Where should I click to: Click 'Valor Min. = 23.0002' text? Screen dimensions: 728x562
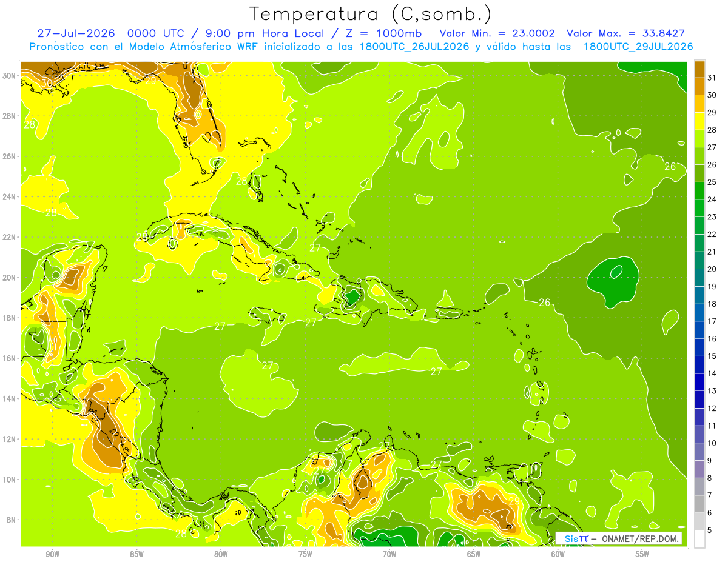pos(499,33)
